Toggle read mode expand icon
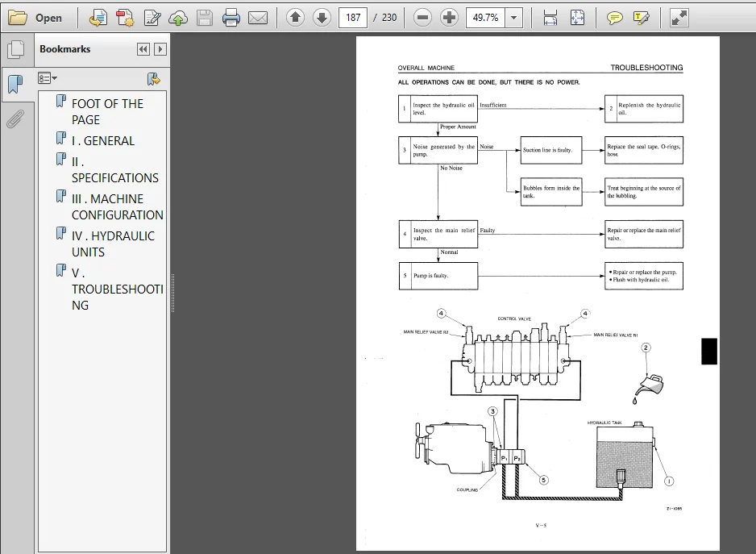 coord(679,18)
